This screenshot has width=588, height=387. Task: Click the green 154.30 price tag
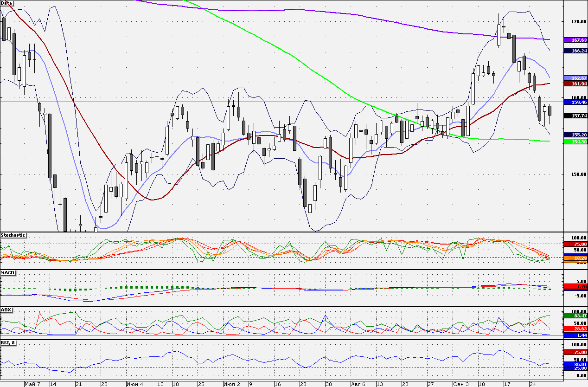coord(575,142)
